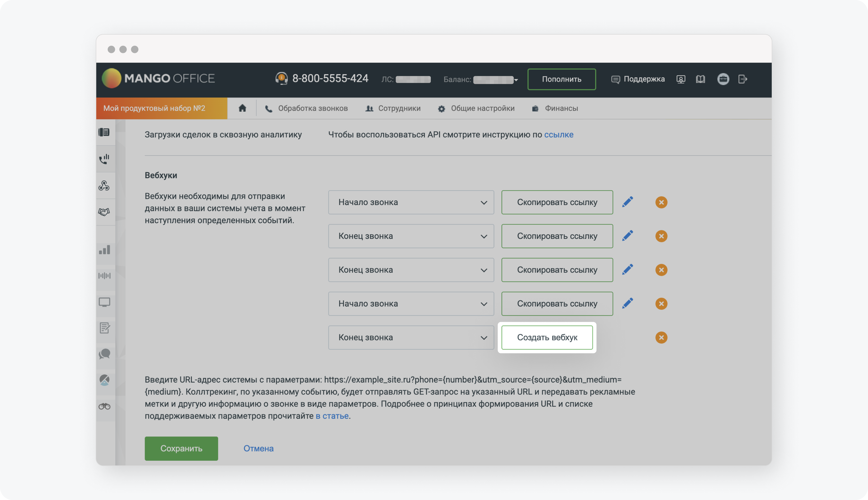This screenshot has width=868, height=500.
Task: Open Обработка звонков menu
Action: [306, 108]
